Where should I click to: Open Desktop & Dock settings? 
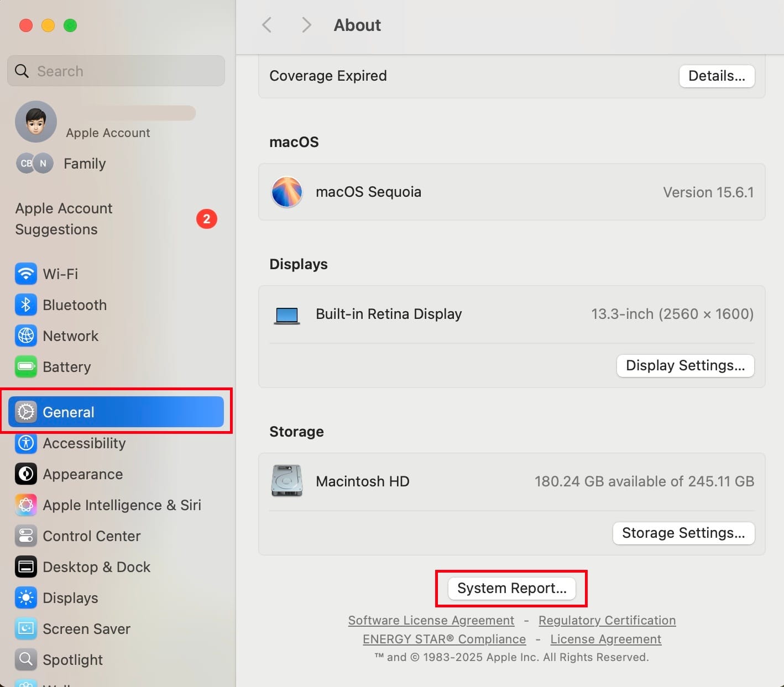coord(96,567)
